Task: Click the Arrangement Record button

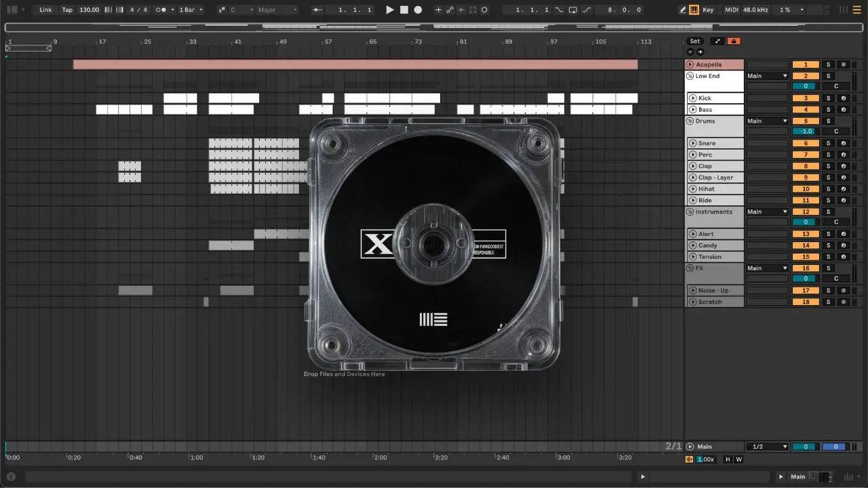Action: coord(418,10)
